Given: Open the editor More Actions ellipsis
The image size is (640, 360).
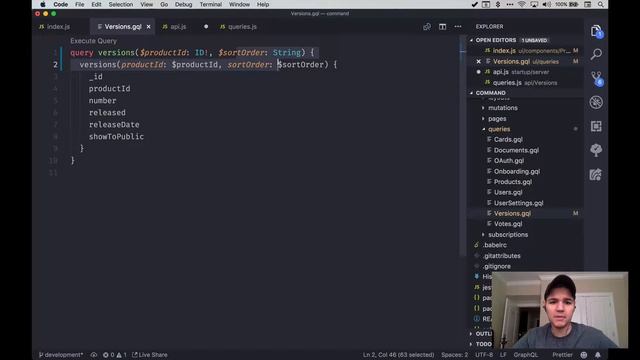Looking at the screenshot, I should [458, 27].
